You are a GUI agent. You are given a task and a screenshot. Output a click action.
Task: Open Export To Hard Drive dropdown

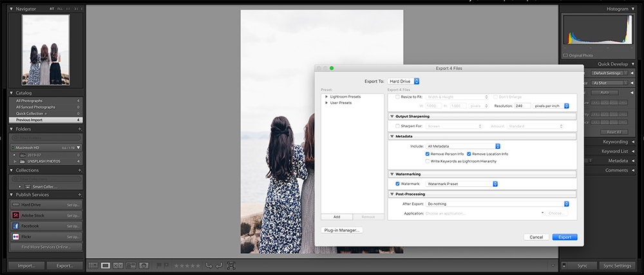[403, 81]
